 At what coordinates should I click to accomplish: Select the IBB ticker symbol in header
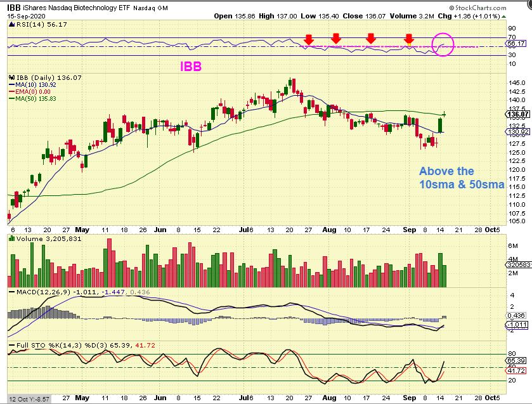pyautogui.click(x=14, y=7)
